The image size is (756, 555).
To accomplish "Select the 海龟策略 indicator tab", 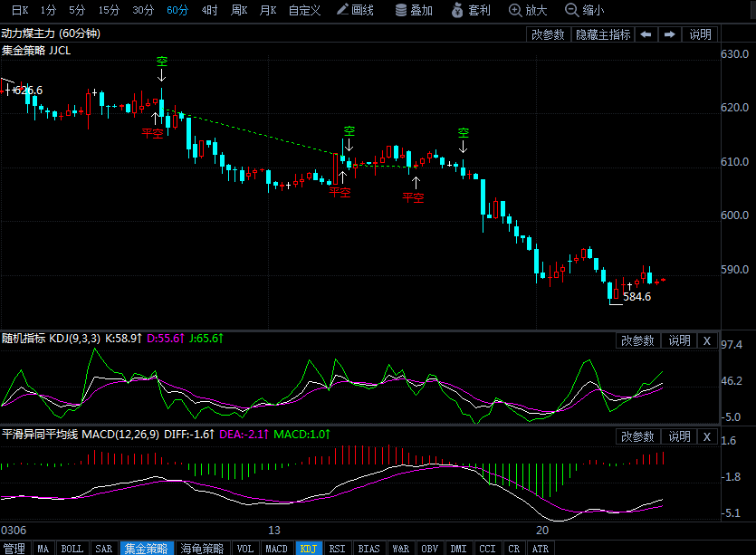I will pyautogui.click(x=202, y=549).
